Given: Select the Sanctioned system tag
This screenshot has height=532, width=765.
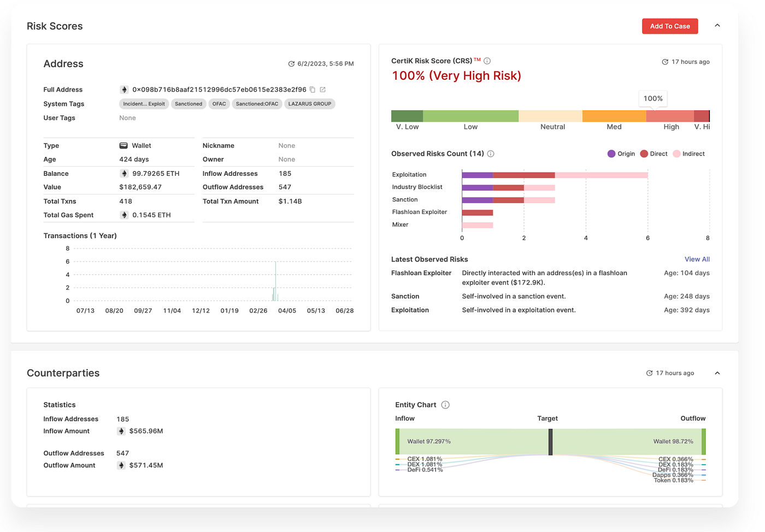Looking at the screenshot, I should pyautogui.click(x=189, y=104).
